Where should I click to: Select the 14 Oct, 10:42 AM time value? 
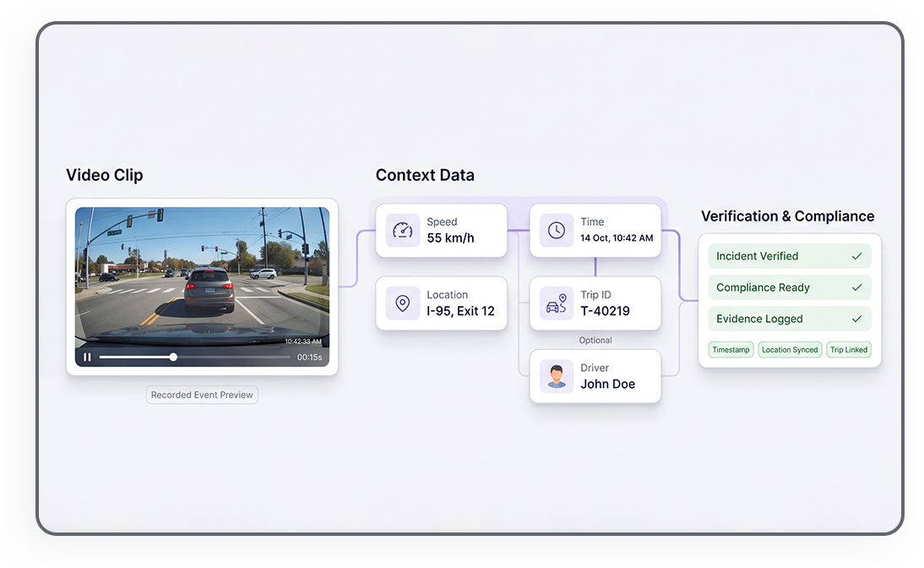[x=617, y=238]
